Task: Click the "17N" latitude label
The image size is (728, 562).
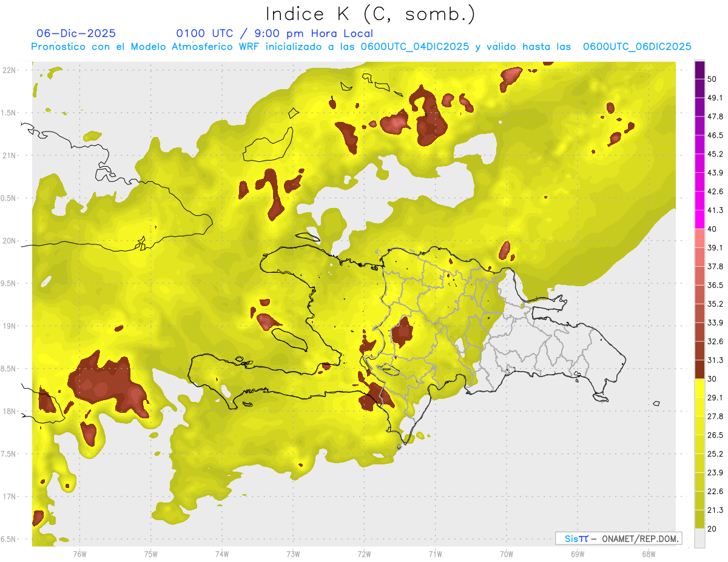Action: 10,497
